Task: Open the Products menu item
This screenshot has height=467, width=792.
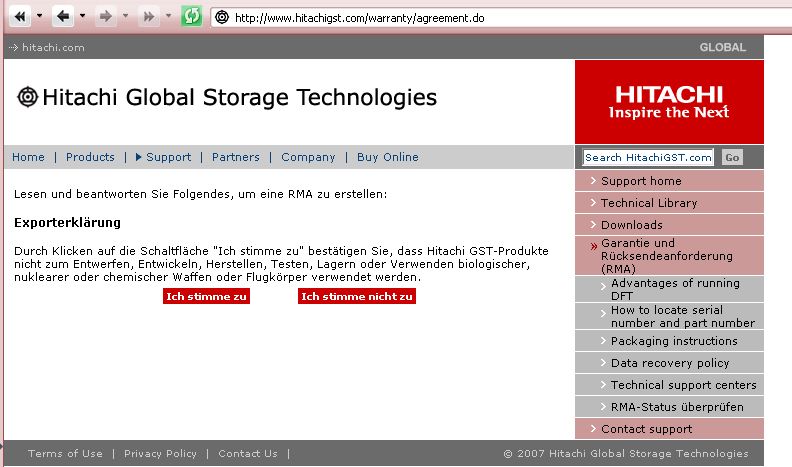Action: (x=90, y=157)
